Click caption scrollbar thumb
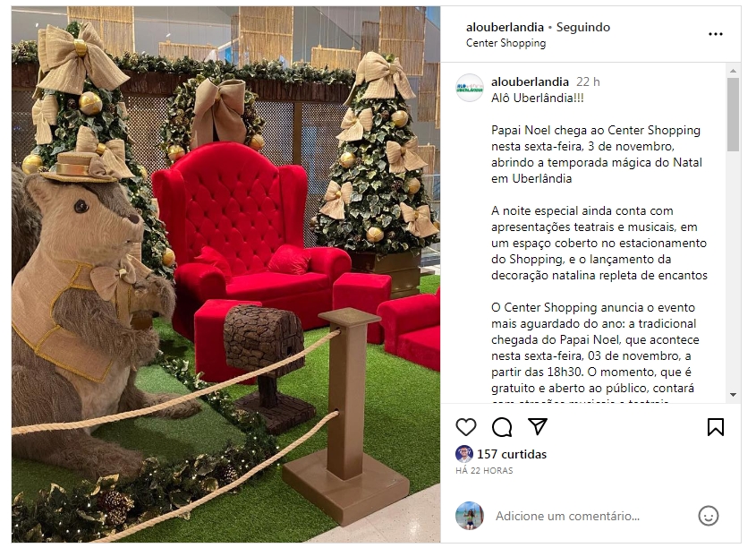Viewport: 756px width, 548px height. coord(733,115)
